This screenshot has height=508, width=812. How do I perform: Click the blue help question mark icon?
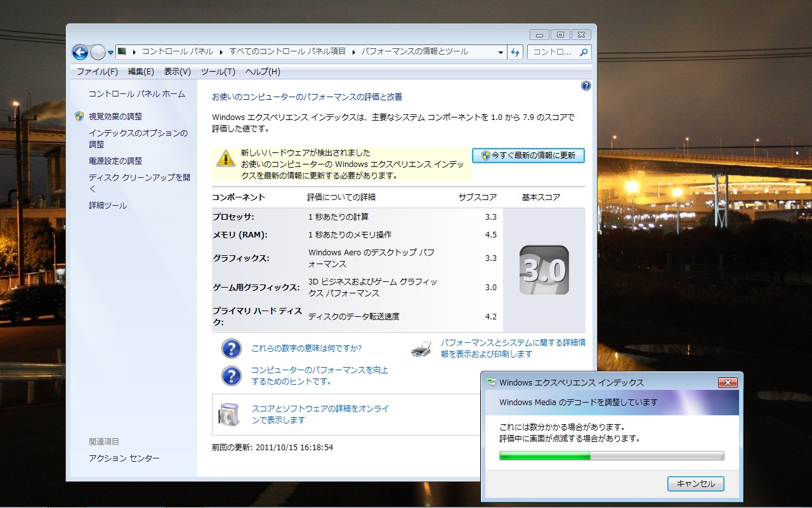[586, 86]
